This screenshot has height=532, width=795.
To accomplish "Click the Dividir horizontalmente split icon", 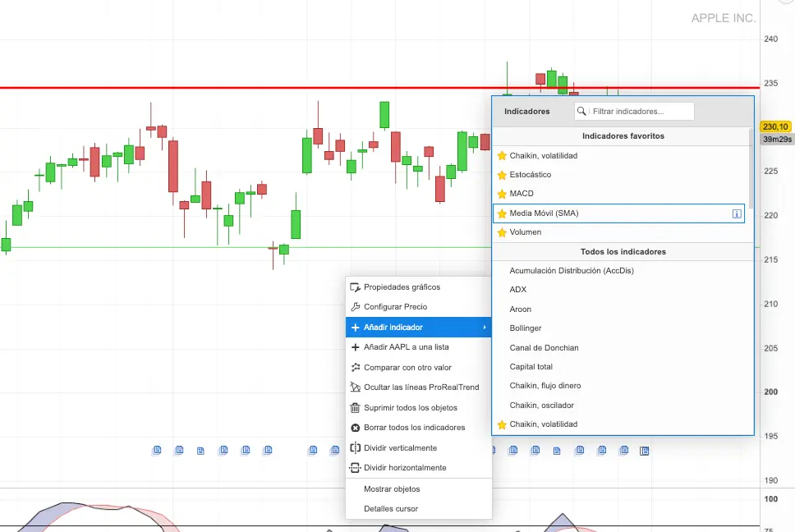I will 356,468.
